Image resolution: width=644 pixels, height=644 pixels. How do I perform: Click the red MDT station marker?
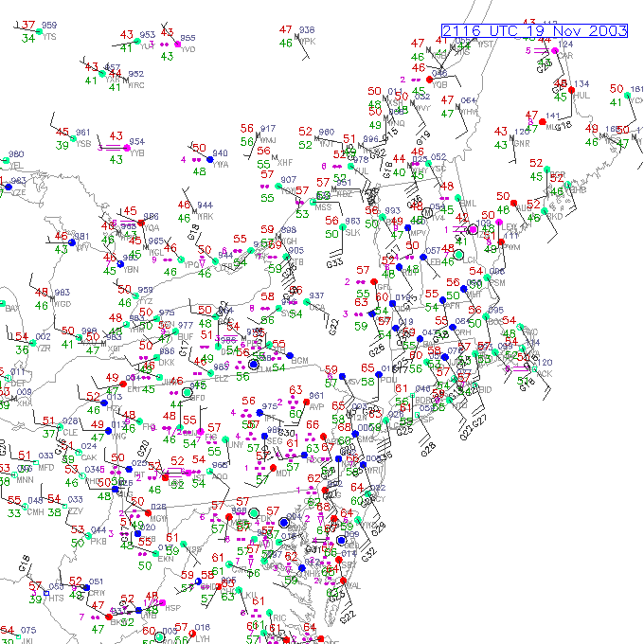[x=273, y=468]
